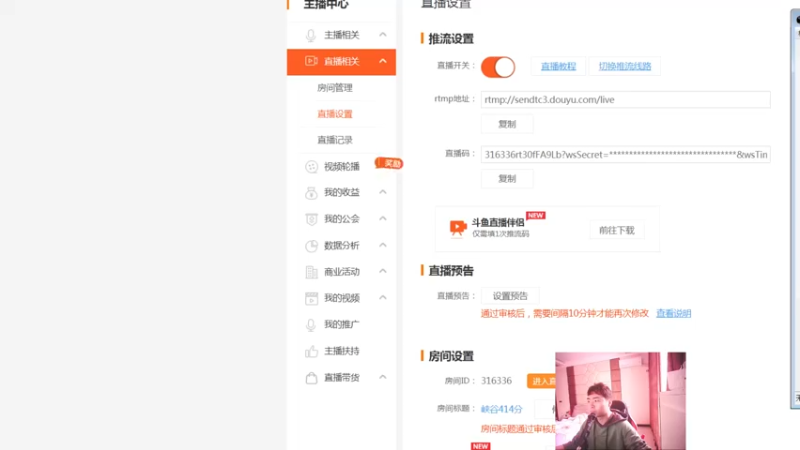Click the 直播预告 section heading
Image resolution: width=800 pixels, height=450 pixels.
click(x=451, y=271)
